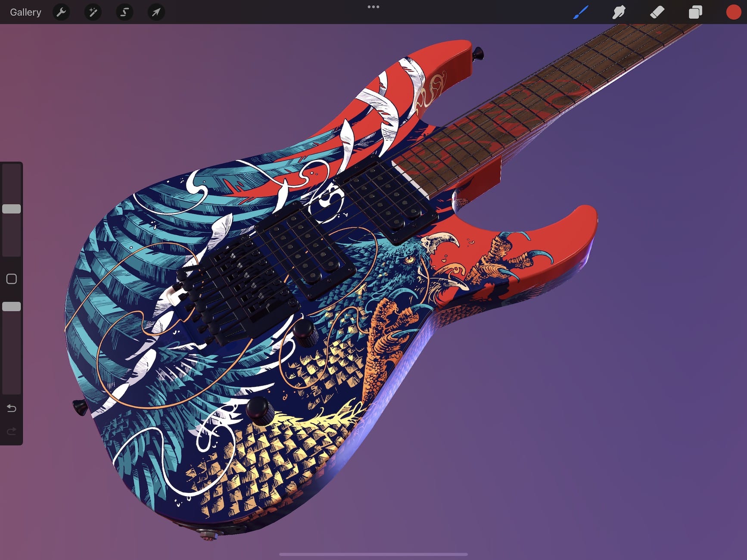The width and height of the screenshot is (747, 560).
Task: Tap the three-dot menu at top center
Action: click(x=373, y=7)
